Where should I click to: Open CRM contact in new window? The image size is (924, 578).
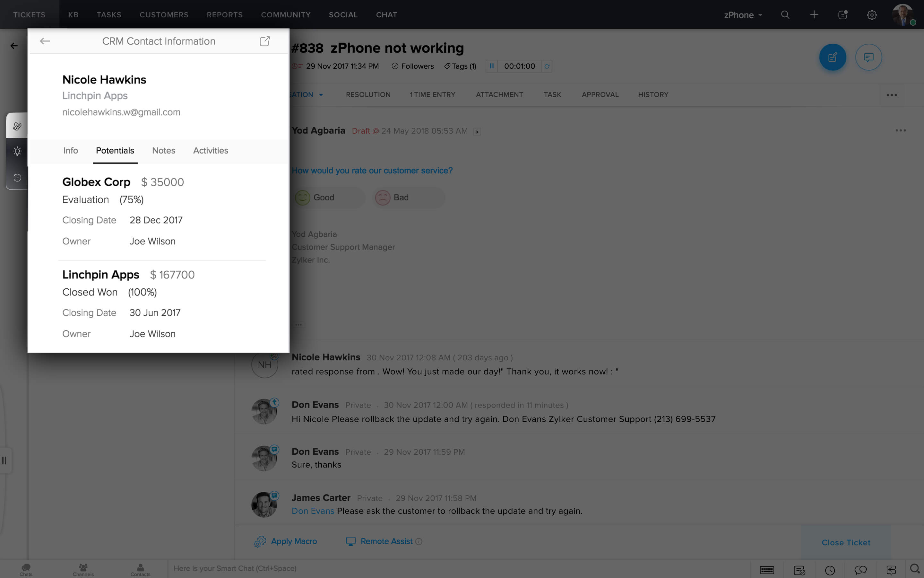pyautogui.click(x=265, y=41)
